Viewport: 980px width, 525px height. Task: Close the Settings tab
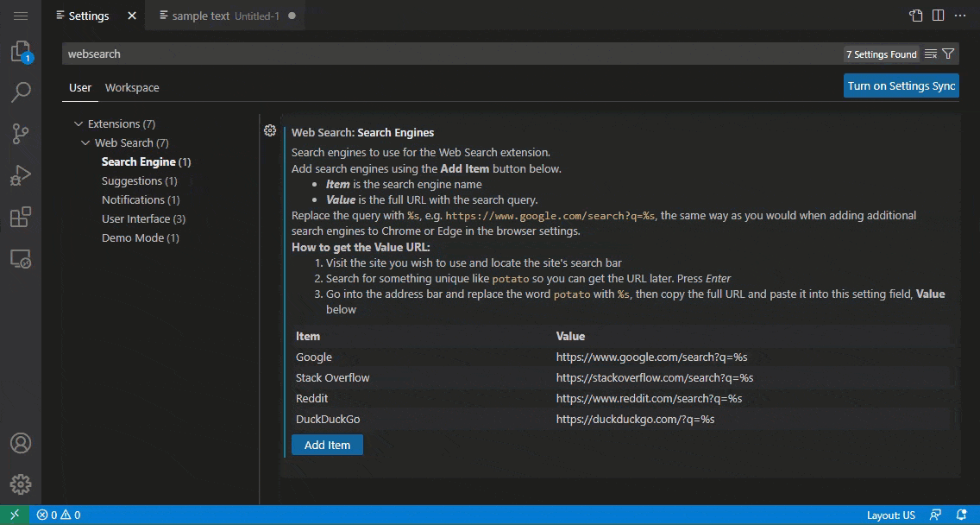132,16
